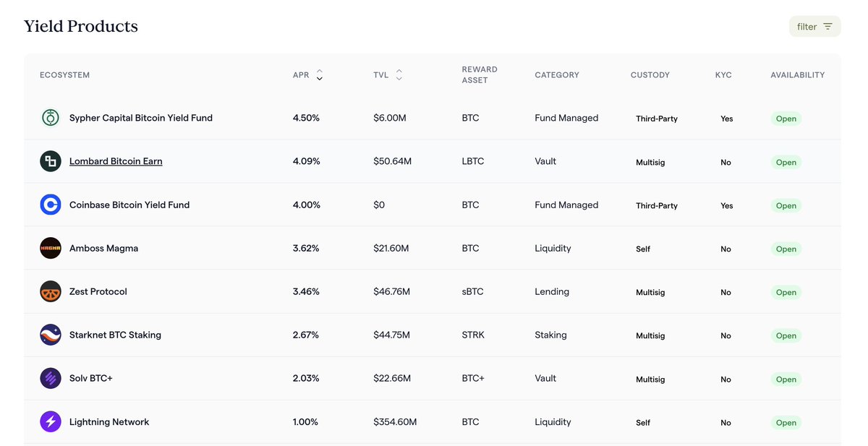Click the 4.00% APR value
Screen dimensions: 868x446
(x=306, y=205)
